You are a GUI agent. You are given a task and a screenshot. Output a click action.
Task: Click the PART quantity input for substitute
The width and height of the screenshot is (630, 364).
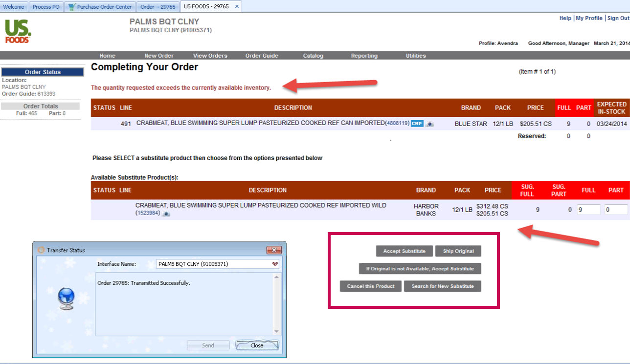616,210
